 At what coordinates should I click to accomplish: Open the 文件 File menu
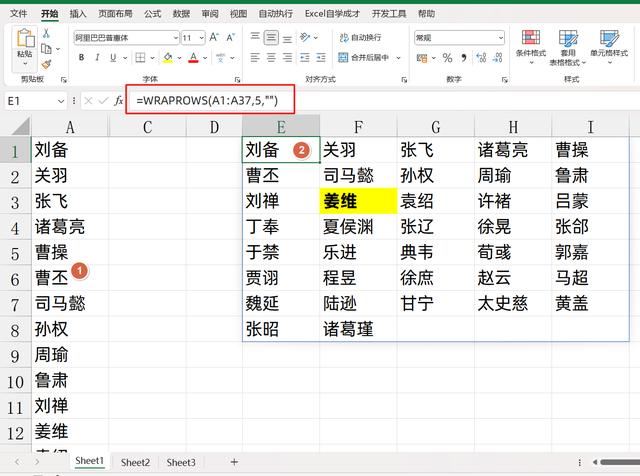[18, 14]
